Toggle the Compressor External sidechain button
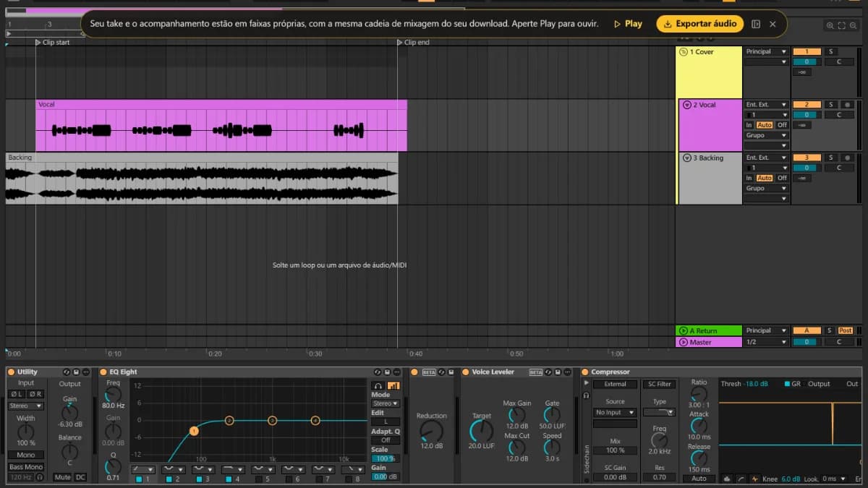The height and width of the screenshot is (488, 868). (x=615, y=384)
